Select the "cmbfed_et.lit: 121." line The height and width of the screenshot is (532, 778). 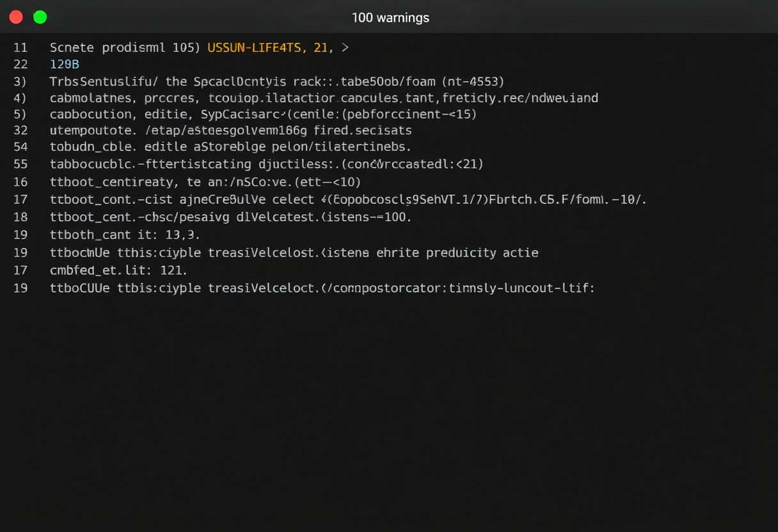[x=118, y=270]
